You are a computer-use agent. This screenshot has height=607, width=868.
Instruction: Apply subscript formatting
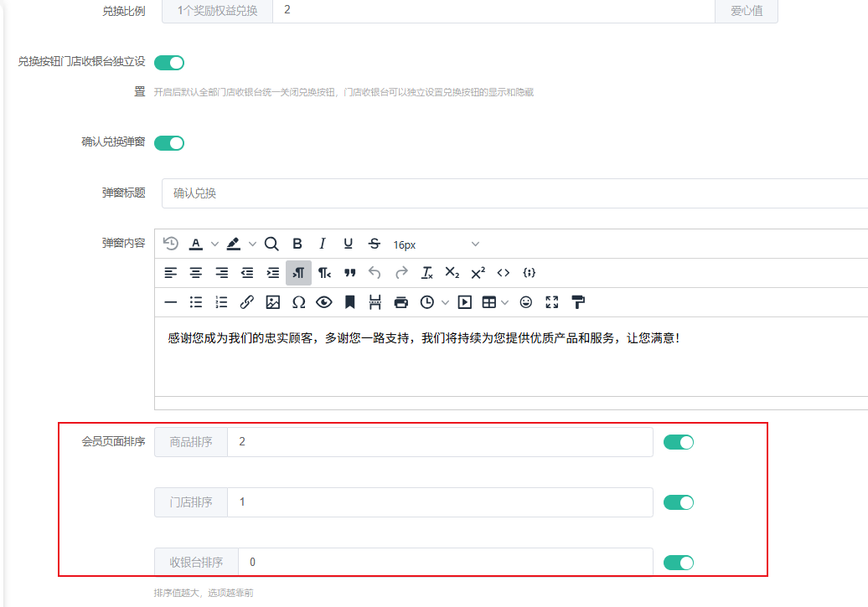[x=452, y=273]
